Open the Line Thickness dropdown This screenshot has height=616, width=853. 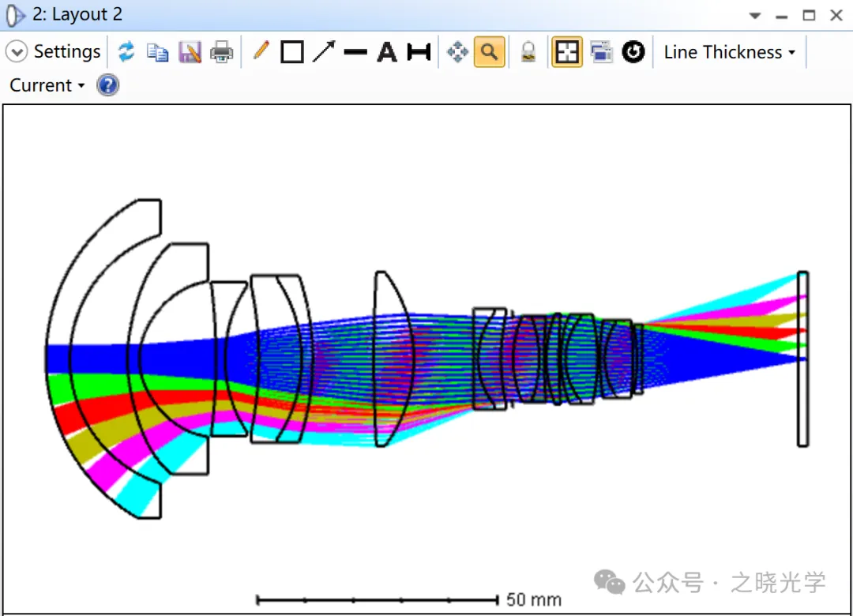729,53
